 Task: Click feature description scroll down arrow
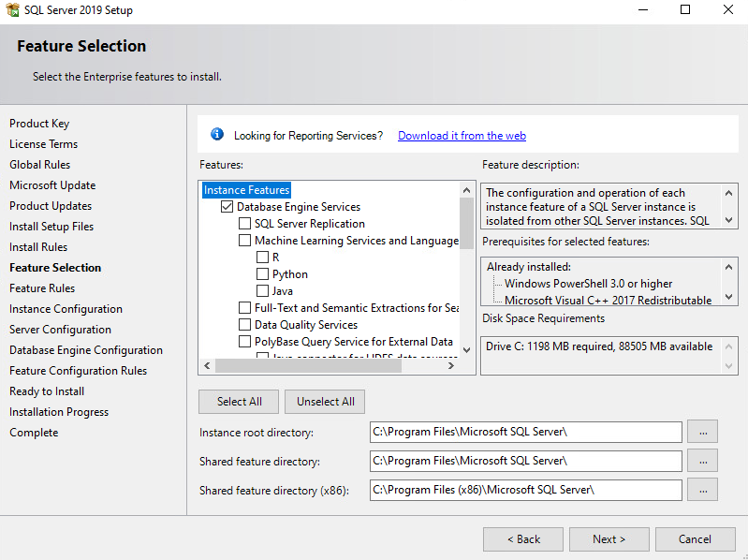coord(728,220)
